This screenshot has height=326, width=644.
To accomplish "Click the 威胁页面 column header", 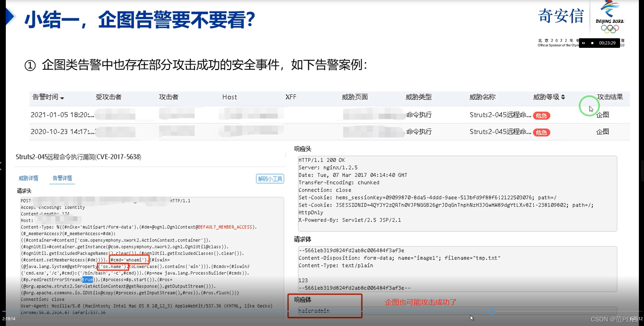I will (355, 97).
